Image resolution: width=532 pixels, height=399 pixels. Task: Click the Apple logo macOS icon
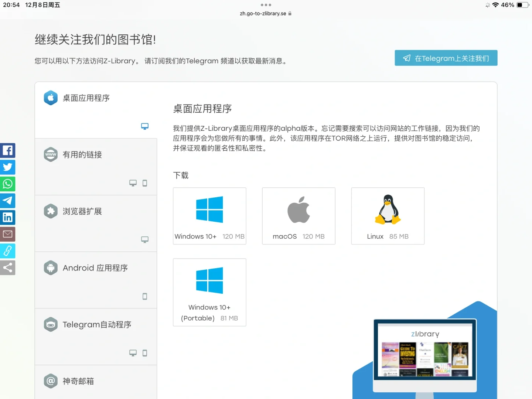coord(299,209)
